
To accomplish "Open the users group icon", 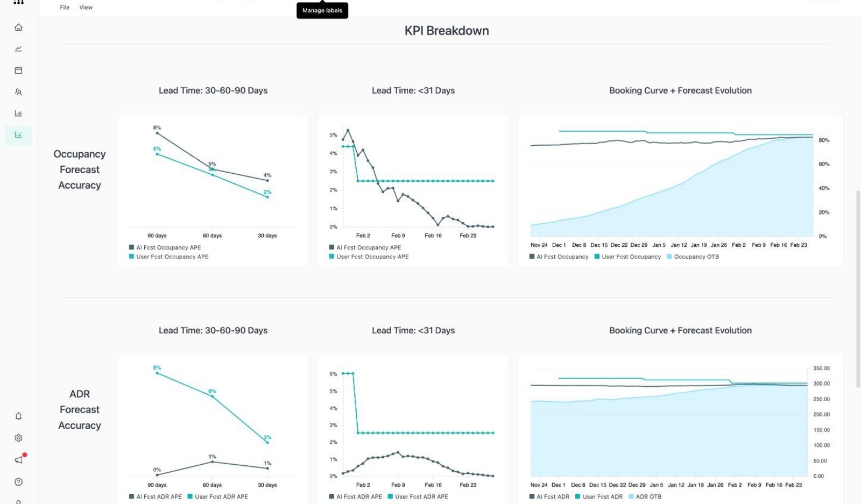I will pyautogui.click(x=18, y=92).
